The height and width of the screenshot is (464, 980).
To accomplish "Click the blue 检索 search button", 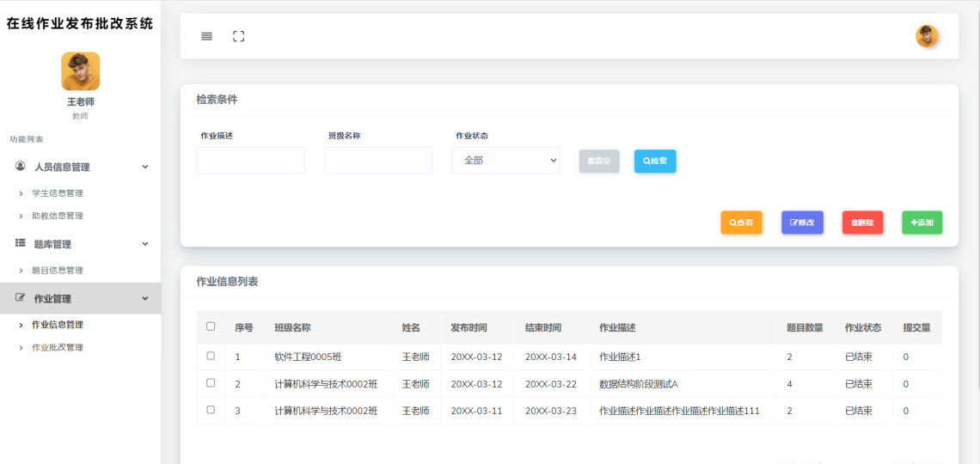I will [x=655, y=162].
